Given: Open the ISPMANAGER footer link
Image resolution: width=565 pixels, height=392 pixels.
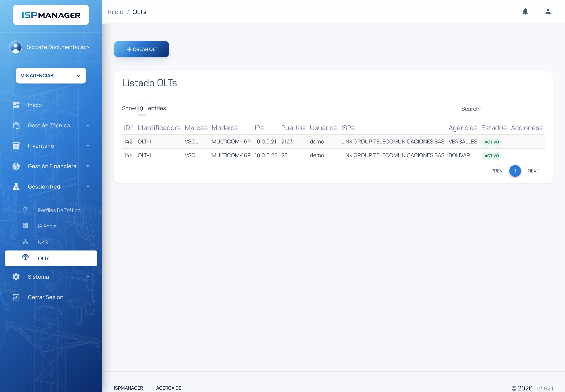Looking at the screenshot, I should tap(128, 388).
